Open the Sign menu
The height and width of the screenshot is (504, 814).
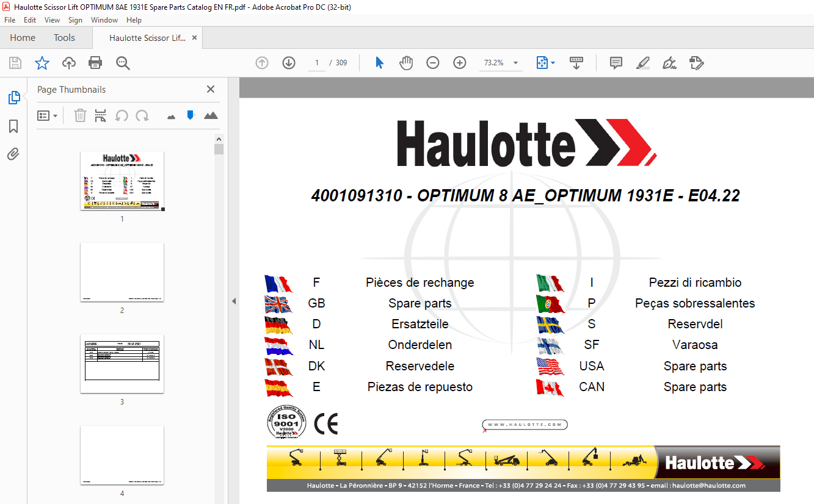pyautogui.click(x=75, y=20)
